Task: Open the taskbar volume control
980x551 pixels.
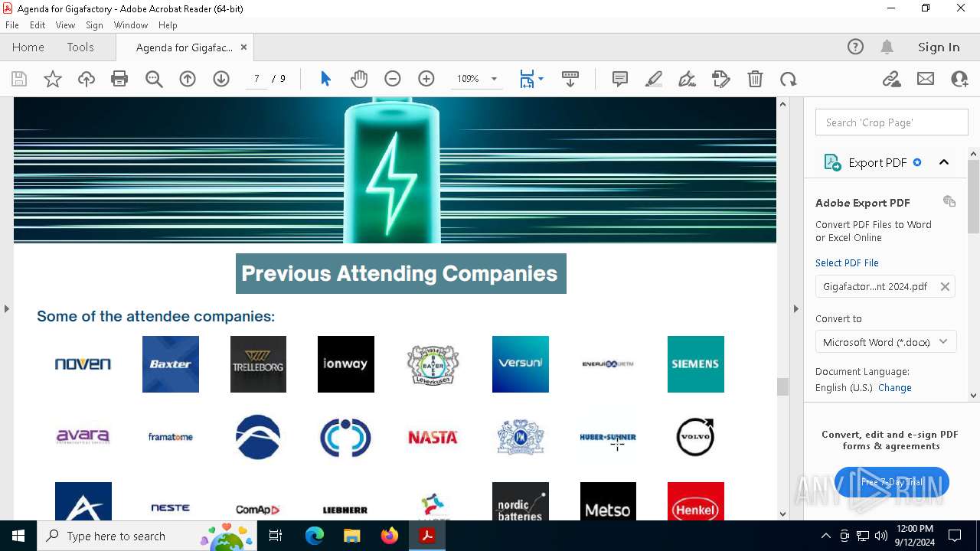Action: (x=881, y=536)
